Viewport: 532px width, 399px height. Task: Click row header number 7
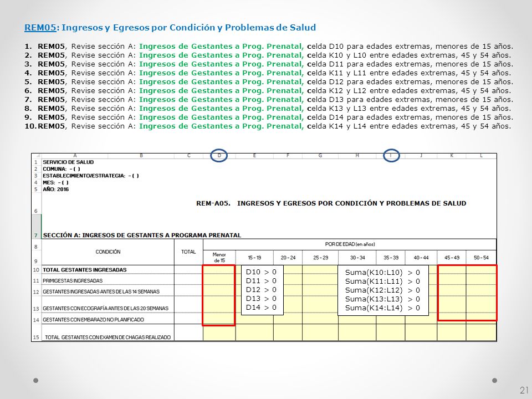click(x=37, y=226)
